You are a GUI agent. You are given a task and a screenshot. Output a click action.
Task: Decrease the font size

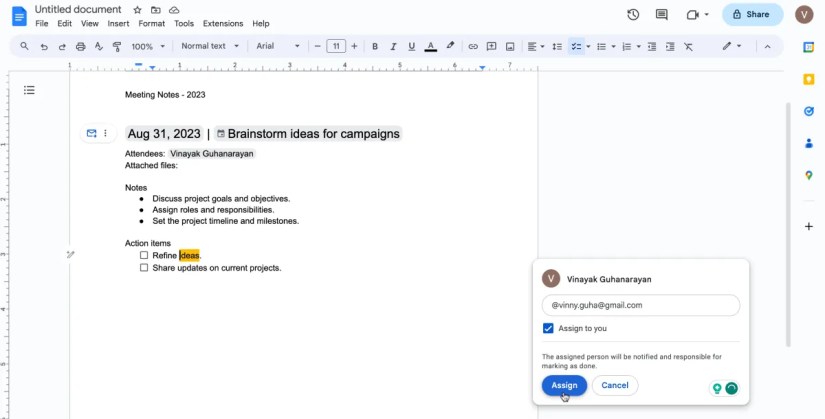317,46
